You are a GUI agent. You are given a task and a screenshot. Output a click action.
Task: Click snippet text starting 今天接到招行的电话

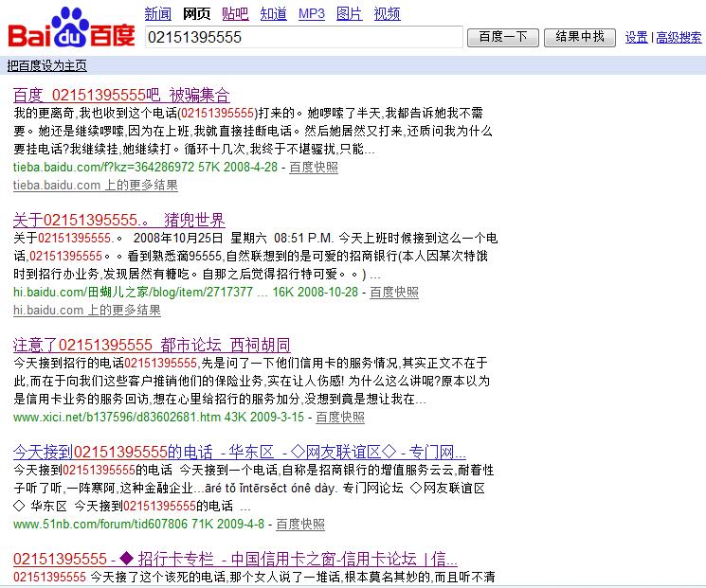pos(252,381)
